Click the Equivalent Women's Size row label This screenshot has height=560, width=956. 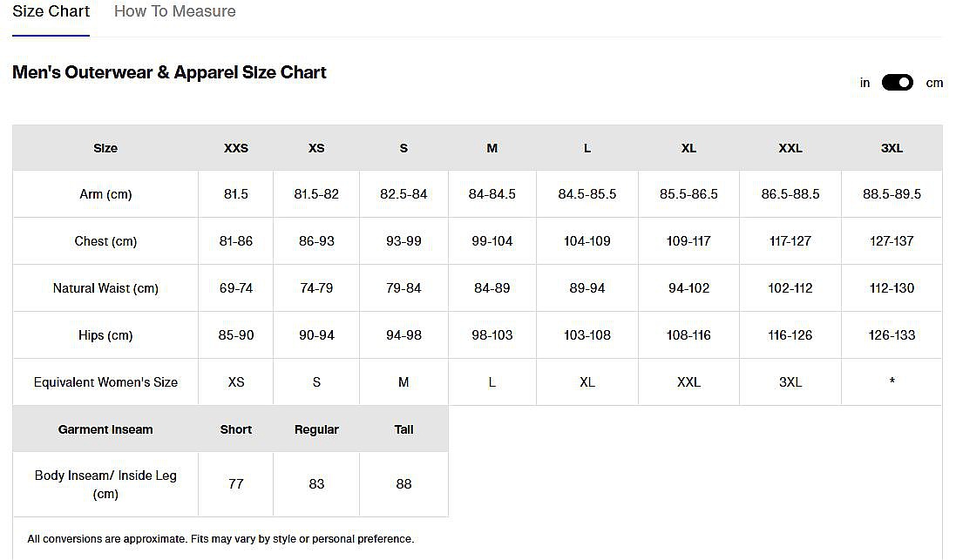tap(105, 382)
